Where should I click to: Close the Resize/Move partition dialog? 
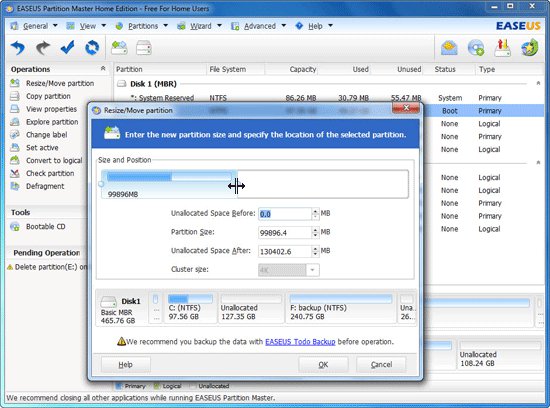click(x=406, y=108)
